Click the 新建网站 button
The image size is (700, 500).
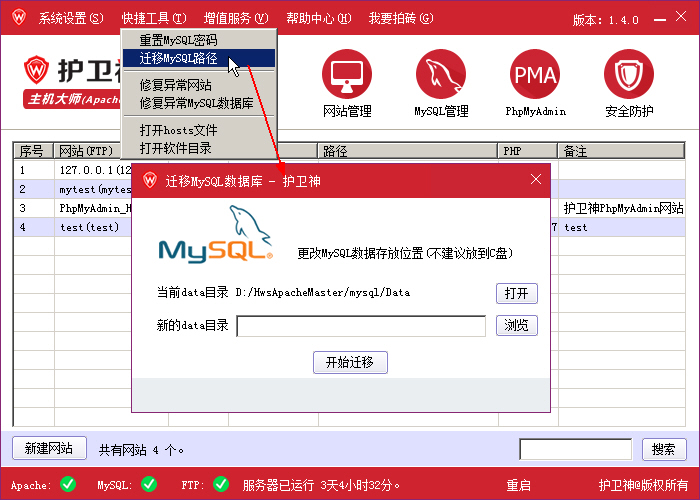point(49,448)
